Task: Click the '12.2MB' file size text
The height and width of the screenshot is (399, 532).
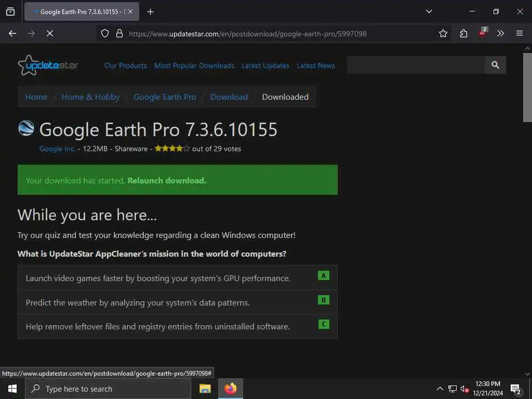Action: click(95, 149)
